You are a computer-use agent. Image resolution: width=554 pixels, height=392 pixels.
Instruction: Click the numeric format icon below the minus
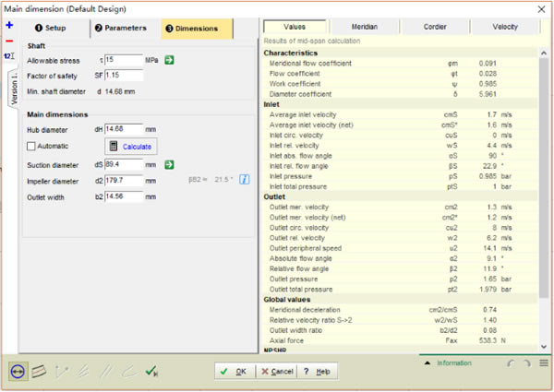[x=9, y=55]
